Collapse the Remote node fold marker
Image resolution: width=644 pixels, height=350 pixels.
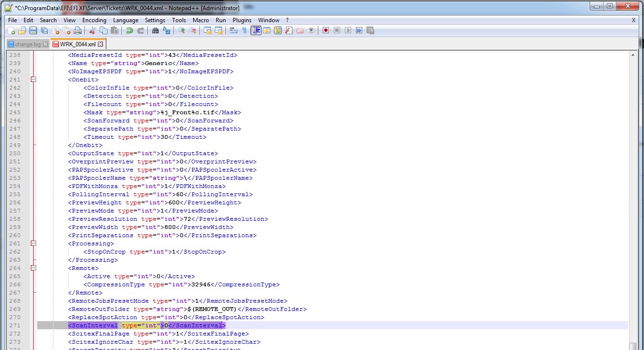click(x=33, y=268)
